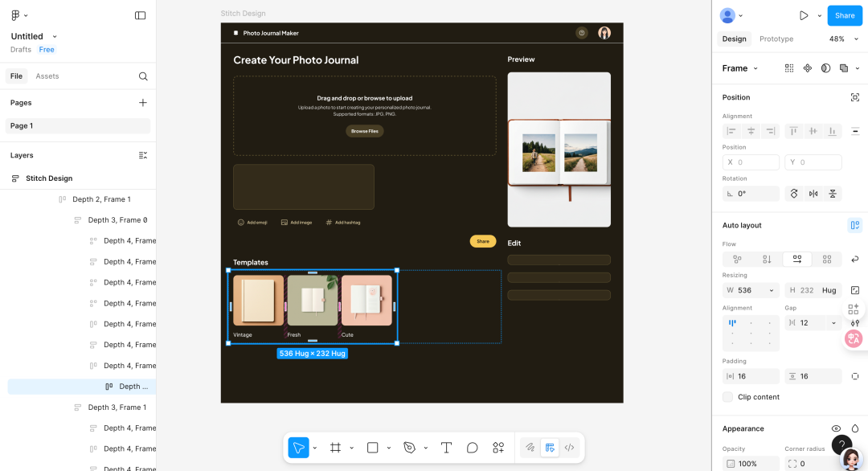Align vertical centers icon
The width and height of the screenshot is (868, 471).
coord(813,131)
